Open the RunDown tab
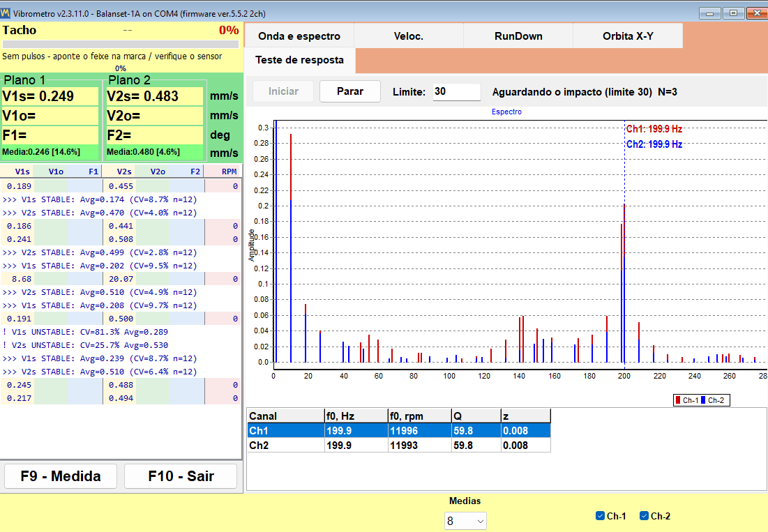 (518, 36)
